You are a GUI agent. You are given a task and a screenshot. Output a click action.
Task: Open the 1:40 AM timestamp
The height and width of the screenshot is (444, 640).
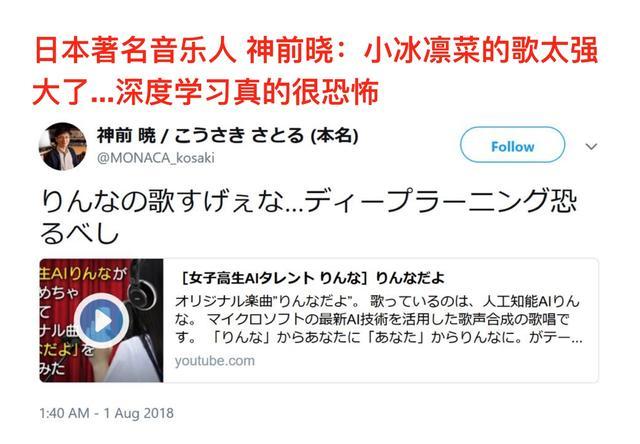pyautogui.click(x=64, y=413)
